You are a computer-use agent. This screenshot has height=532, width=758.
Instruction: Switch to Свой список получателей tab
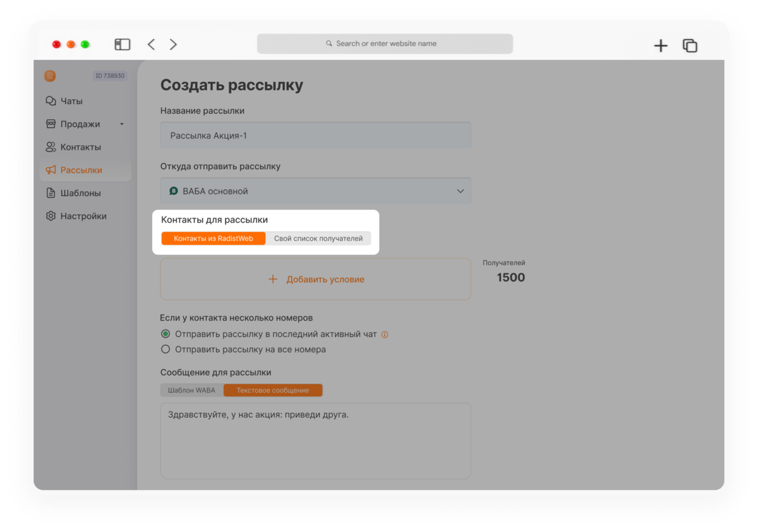(318, 239)
